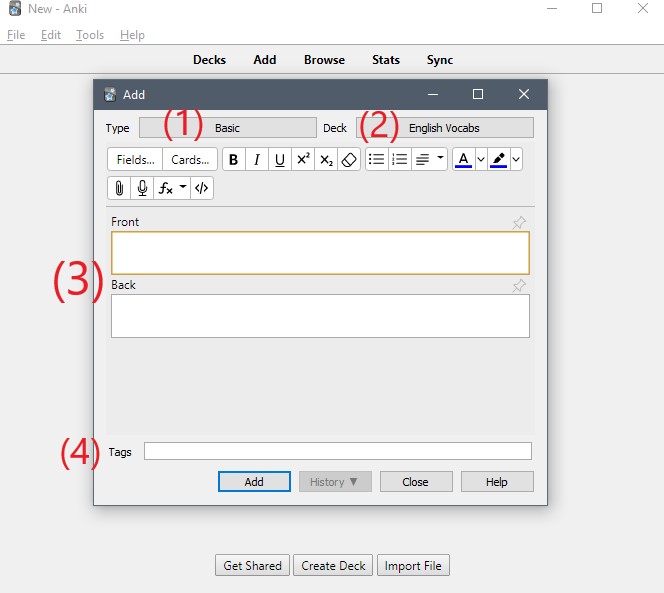The image size is (664, 593).
Task: Click the Anki icon in Add title bar
Action: [x=110, y=94]
